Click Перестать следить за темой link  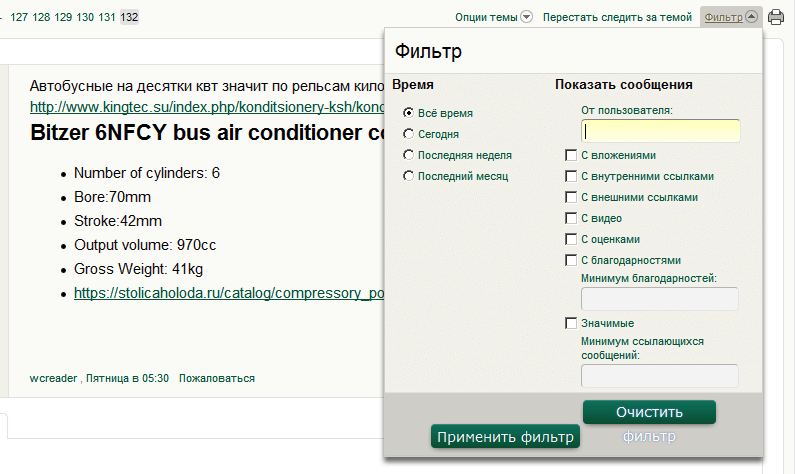(x=617, y=17)
